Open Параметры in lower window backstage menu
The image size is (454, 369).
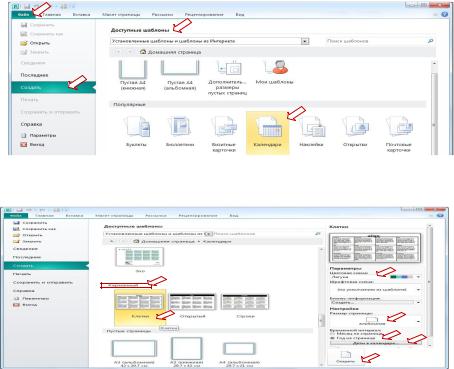31,299
